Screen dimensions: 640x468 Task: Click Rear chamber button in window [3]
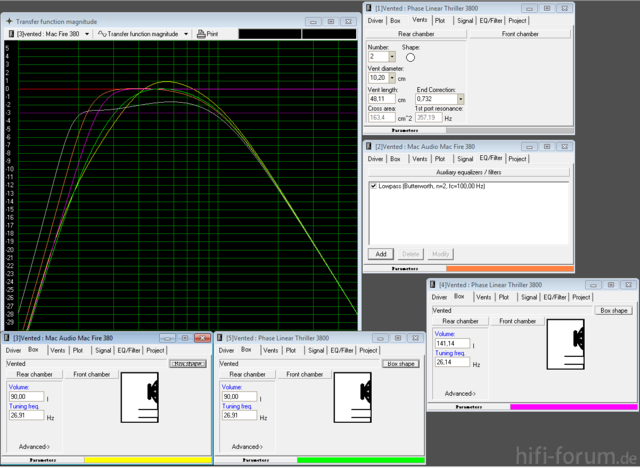pyautogui.click(x=34, y=374)
